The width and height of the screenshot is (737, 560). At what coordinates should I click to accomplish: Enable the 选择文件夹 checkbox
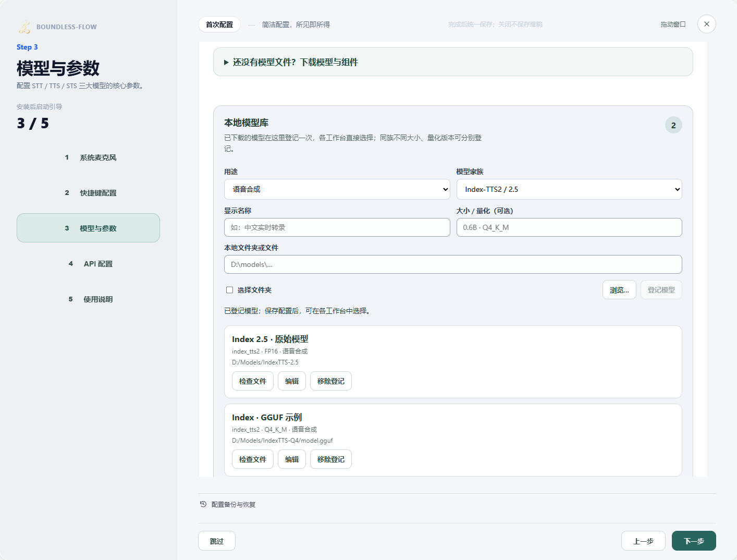coord(229,290)
